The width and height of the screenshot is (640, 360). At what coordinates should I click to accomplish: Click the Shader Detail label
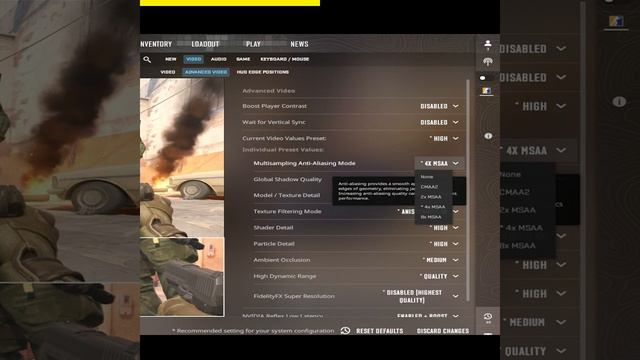(x=273, y=228)
